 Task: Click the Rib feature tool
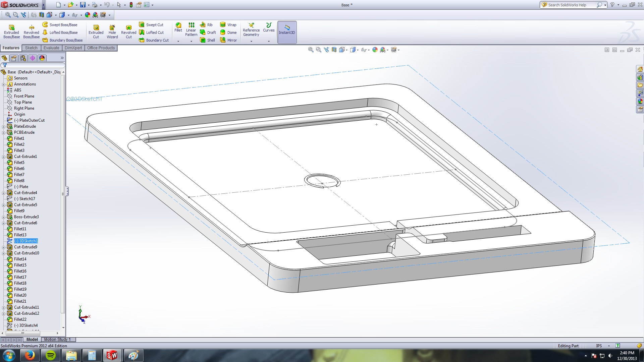(x=206, y=25)
